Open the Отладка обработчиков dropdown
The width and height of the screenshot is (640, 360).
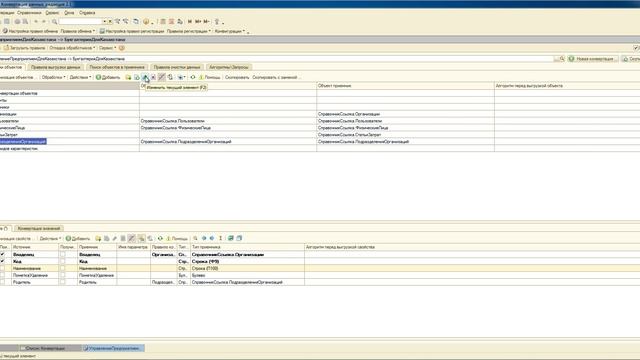(x=72, y=48)
